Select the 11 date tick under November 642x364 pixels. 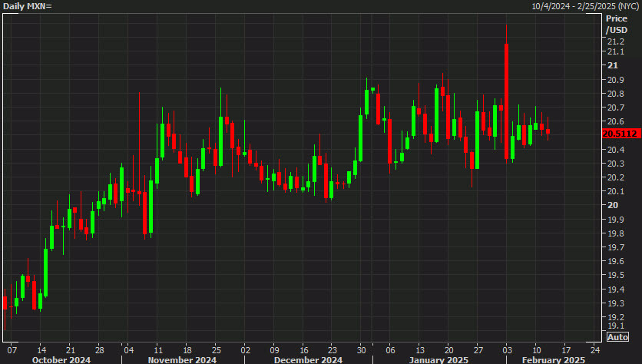click(x=158, y=350)
